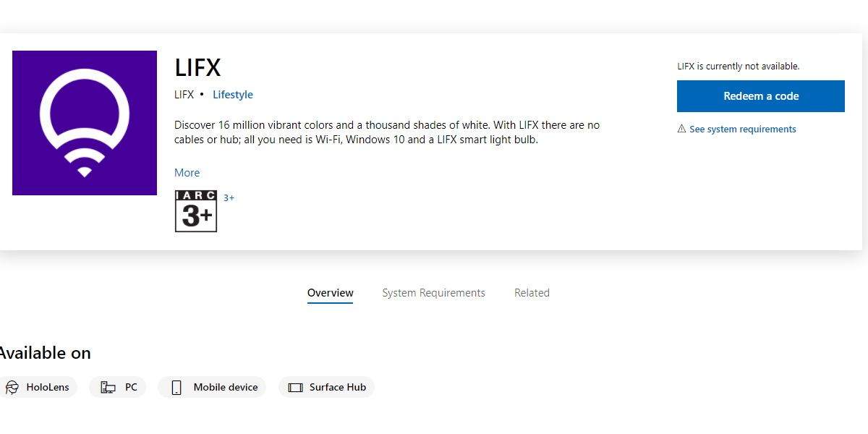
Task: Switch to the System Requirements tab
Action: click(434, 293)
